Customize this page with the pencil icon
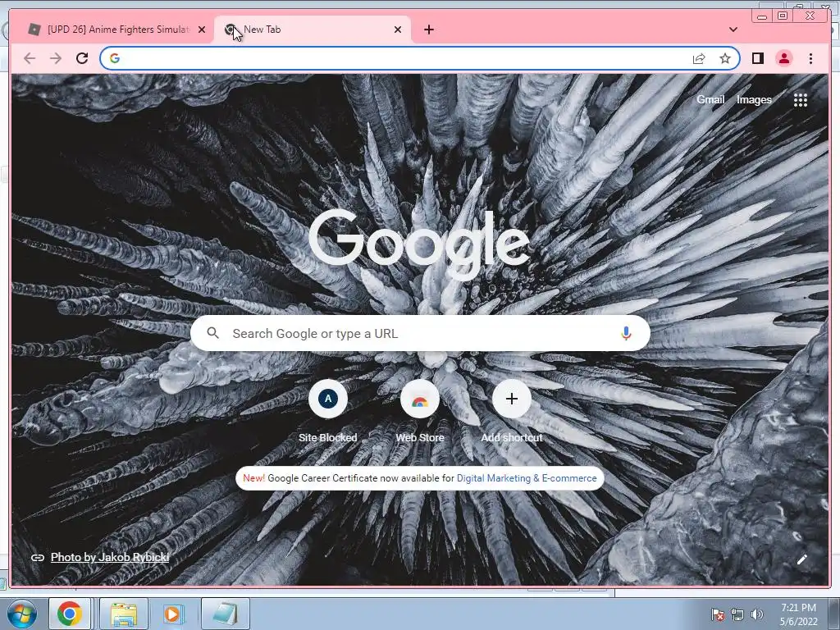This screenshot has width=840, height=630. 802,559
